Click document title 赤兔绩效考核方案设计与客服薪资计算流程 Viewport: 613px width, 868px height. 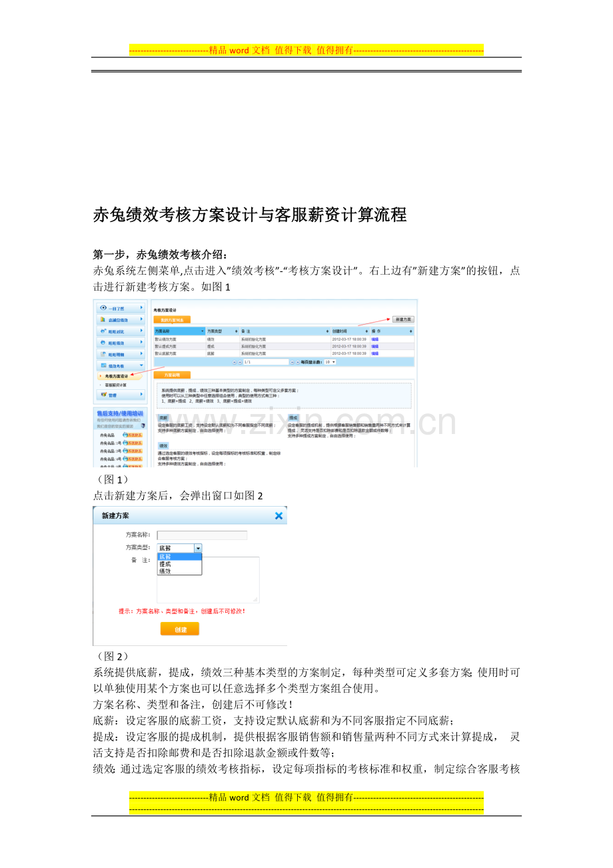click(x=250, y=215)
